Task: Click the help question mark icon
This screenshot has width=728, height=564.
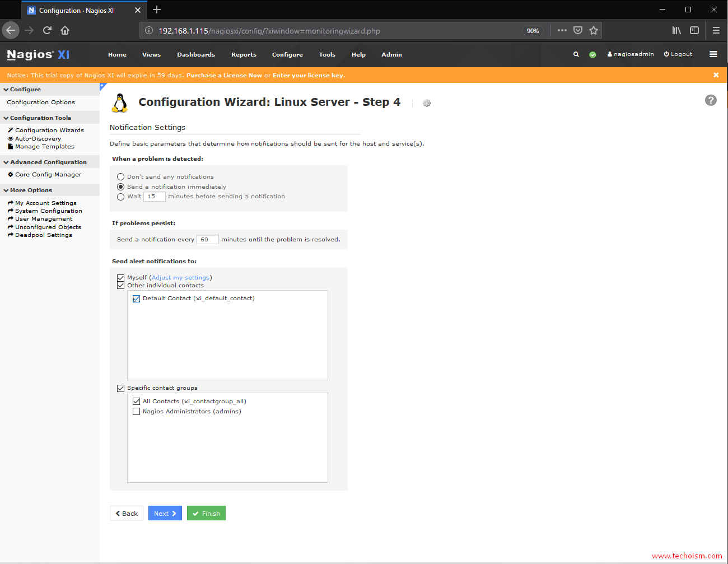Action: tap(711, 100)
